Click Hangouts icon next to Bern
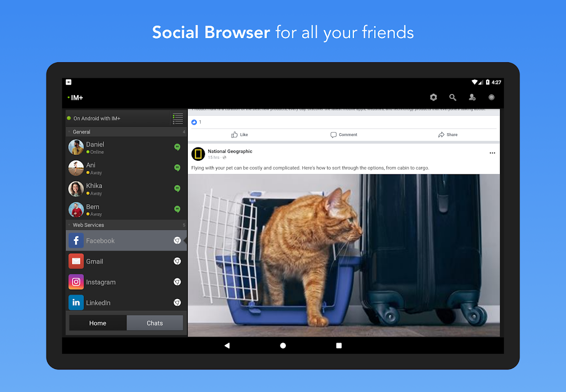566x392 pixels. click(x=177, y=209)
